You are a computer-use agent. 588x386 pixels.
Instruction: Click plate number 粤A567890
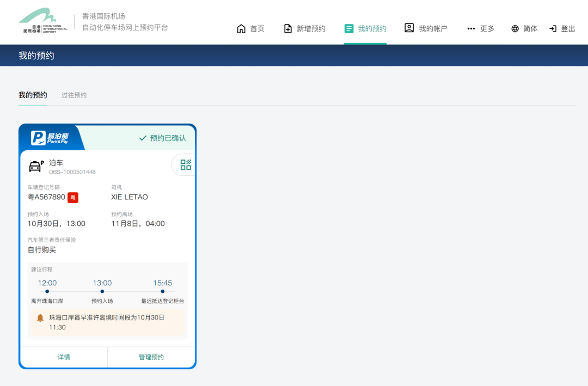[x=46, y=197]
